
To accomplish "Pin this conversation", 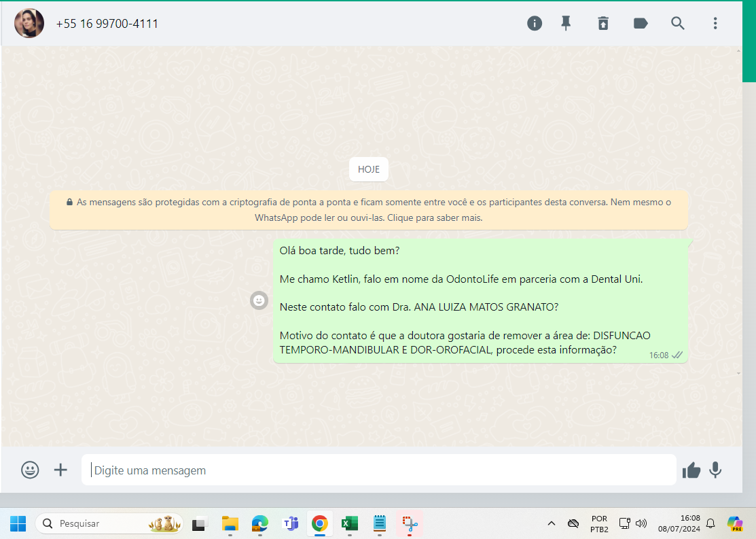I will [x=566, y=23].
